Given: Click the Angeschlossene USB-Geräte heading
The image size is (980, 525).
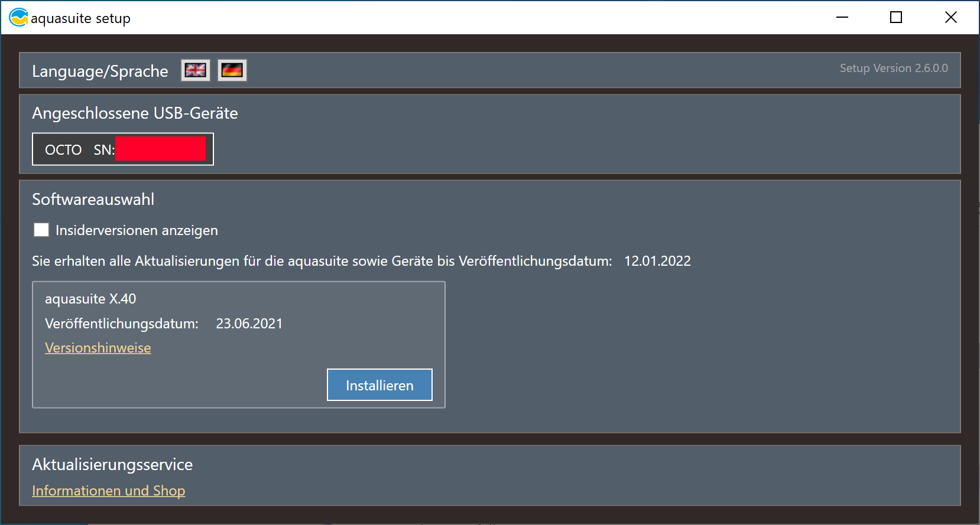Looking at the screenshot, I should click(x=135, y=113).
